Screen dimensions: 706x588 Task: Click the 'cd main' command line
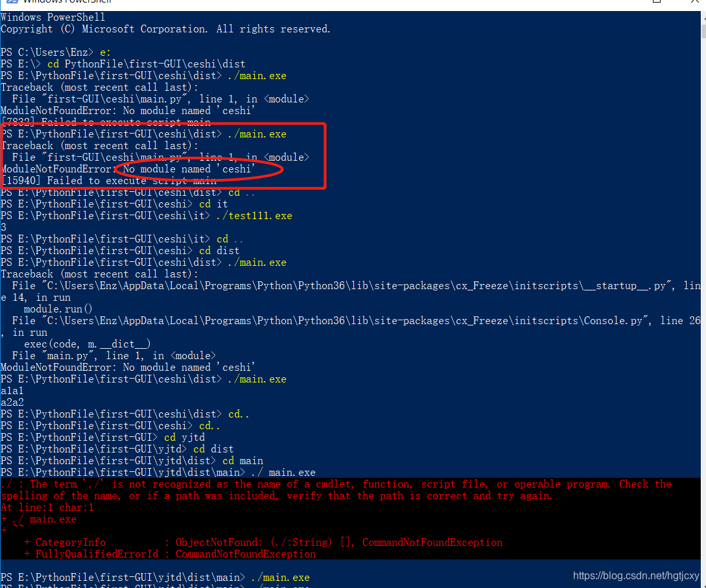click(132, 461)
